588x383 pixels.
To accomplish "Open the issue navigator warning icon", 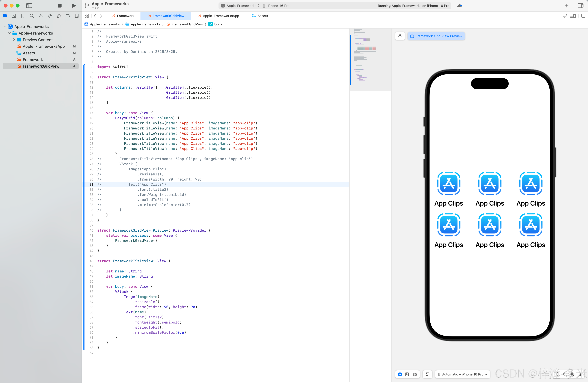I will tap(41, 16).
